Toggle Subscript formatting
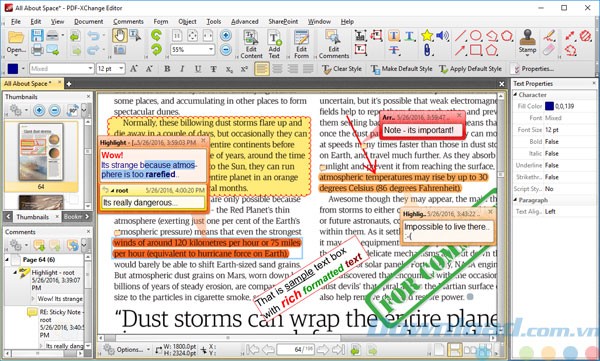The width and height of the screenshot is (600, 361). pos(229,69)
